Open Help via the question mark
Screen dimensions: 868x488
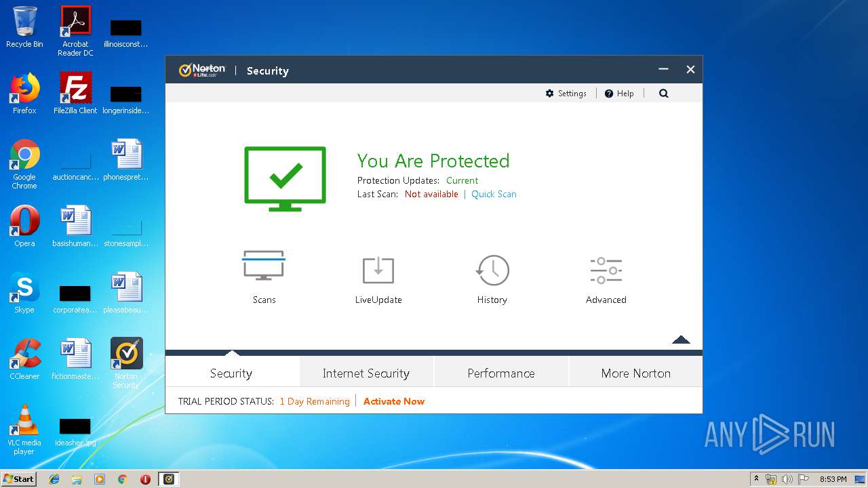[609, 94]
